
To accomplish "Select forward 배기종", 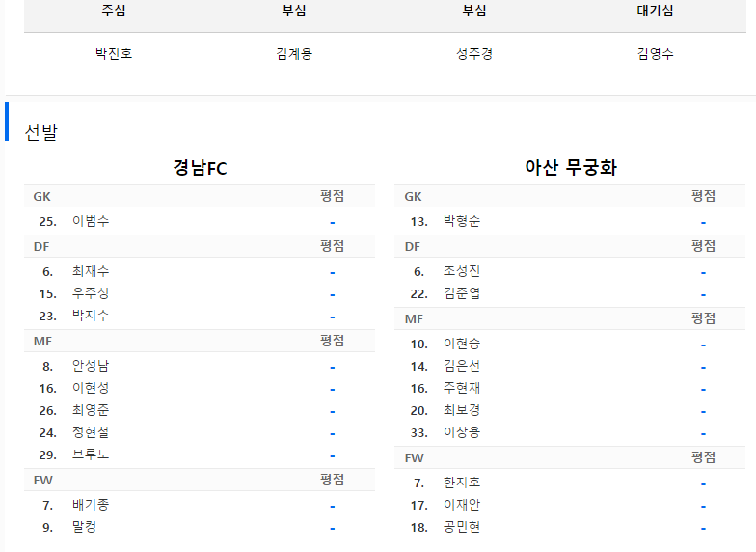I will point(91,505).
